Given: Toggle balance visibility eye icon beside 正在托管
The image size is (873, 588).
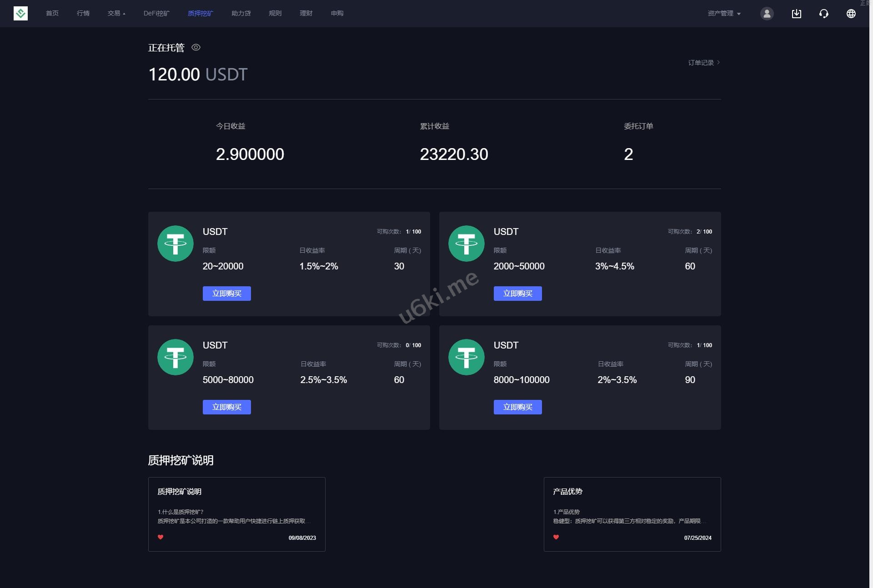Looking at the screenshot, I should [x=196, y=47].
